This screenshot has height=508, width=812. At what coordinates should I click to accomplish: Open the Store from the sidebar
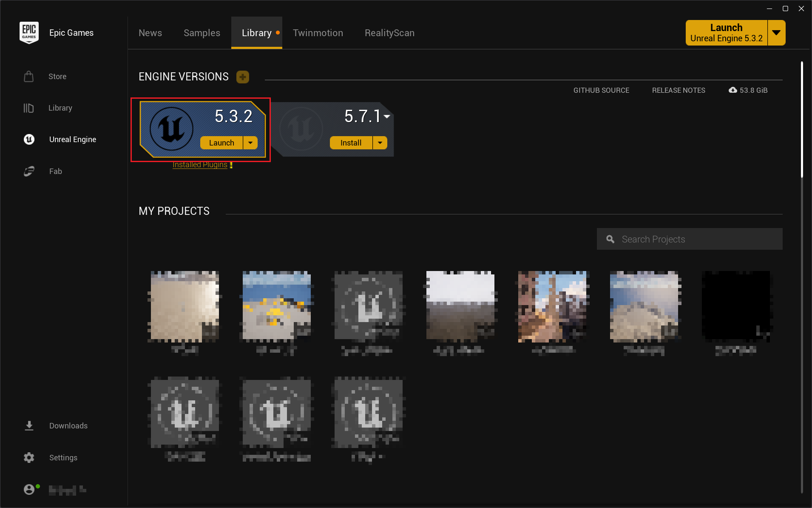57,77
